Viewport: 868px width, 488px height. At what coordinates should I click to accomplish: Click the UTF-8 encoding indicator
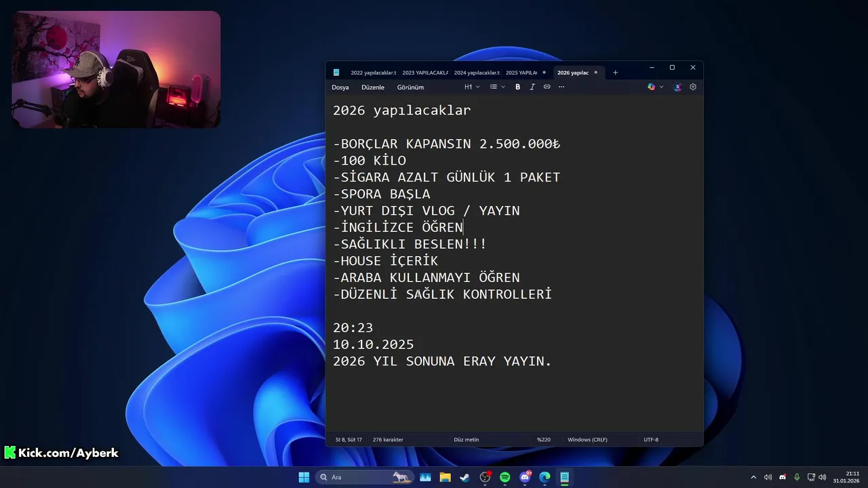coord(651,440)
